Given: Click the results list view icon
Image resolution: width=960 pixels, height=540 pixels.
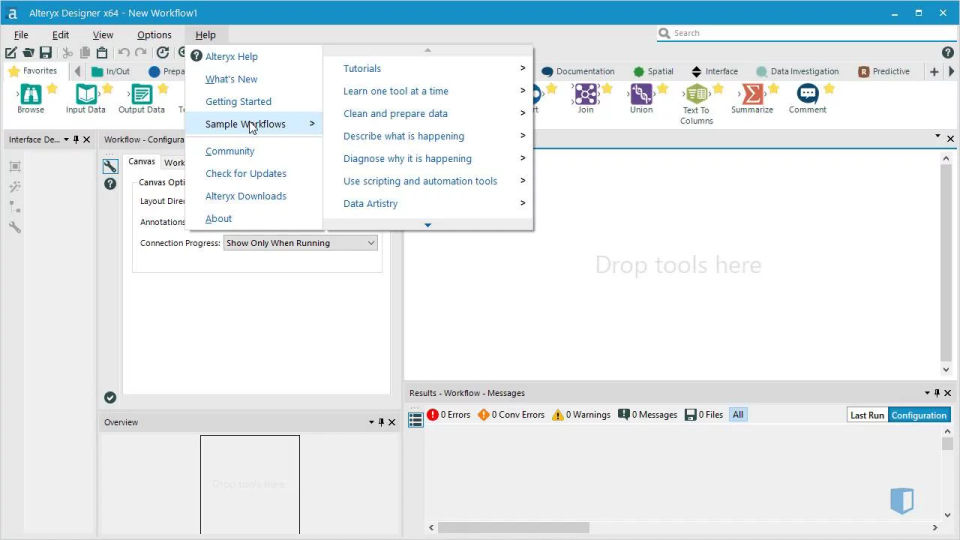Looking at the screenshot, I should (x=416, y=420).
